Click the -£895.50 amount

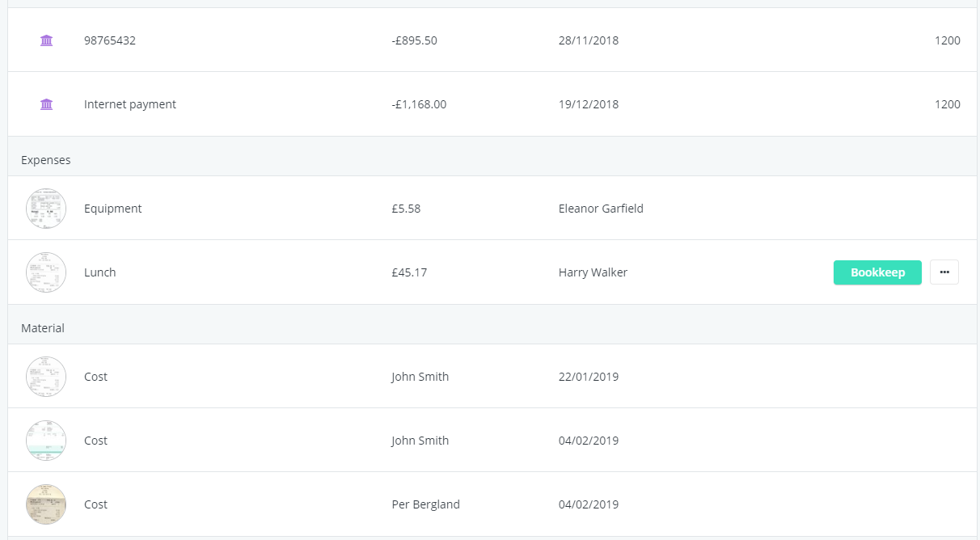point(414,40)
